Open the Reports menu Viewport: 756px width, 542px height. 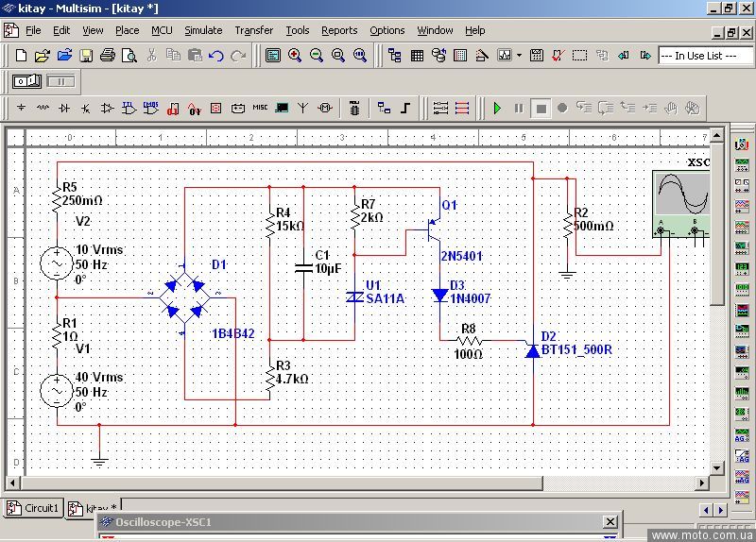pos(339,30)
